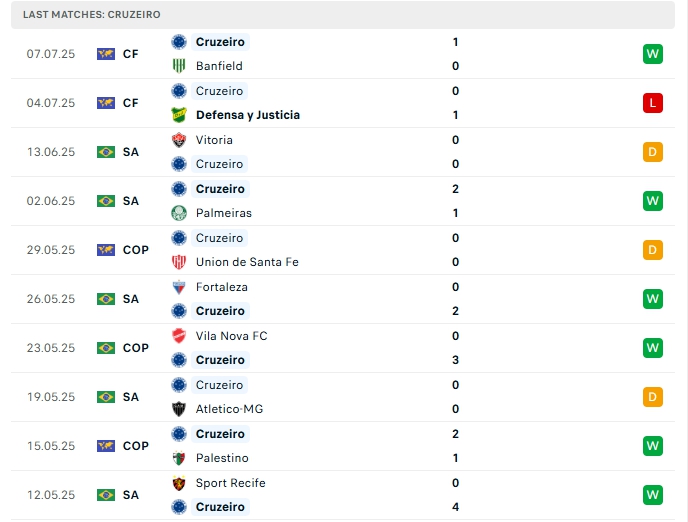This screenshot has height=522, width=688.
Task: Select the COP competition label on 29.05.25
Action: pyautogui.click(x=136, y=250)
